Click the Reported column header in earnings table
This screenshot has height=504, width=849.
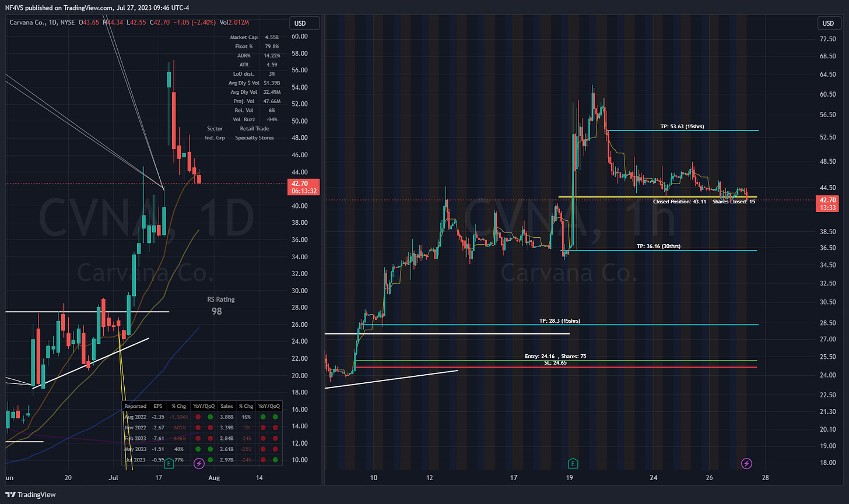[x=135, y=406]
